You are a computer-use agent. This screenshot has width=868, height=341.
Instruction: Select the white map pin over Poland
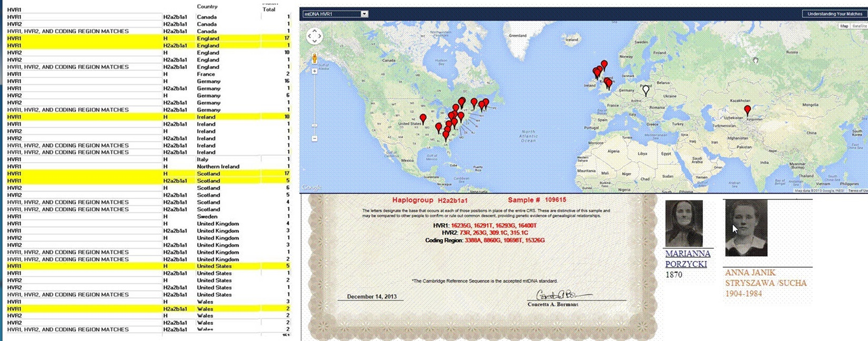(645, 90)
